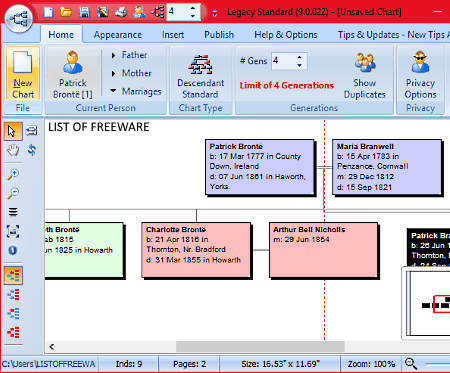450x373 pixels.
Task: Select the pointer arrow tool
Action: coord(13,131)
